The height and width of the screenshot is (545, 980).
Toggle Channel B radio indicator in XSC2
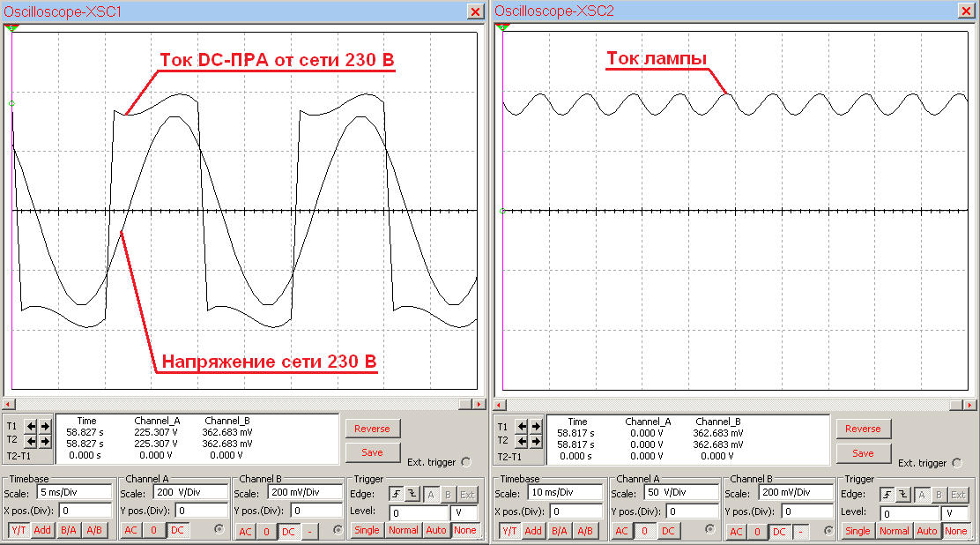(x=828, y=530)
